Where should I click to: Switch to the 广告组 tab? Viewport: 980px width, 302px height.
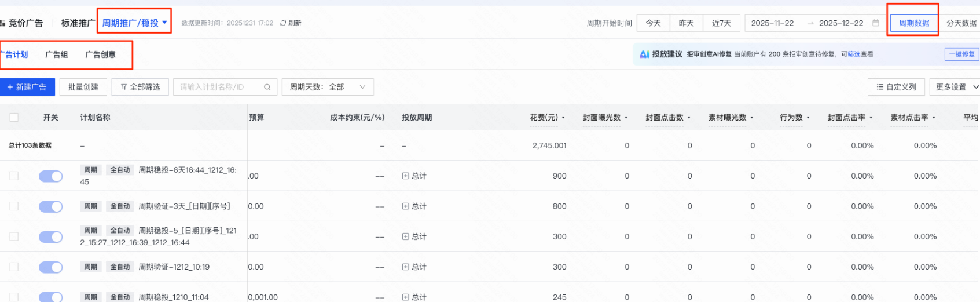[57, 54]
